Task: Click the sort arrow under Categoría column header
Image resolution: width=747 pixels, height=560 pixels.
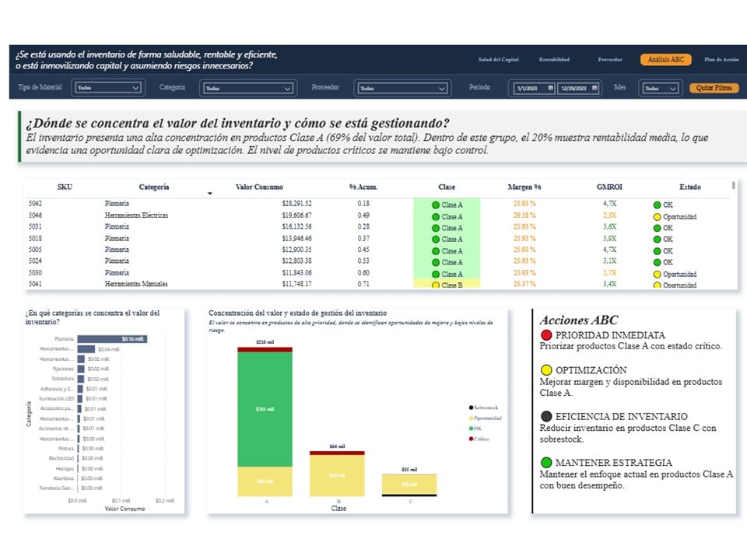Action: (x=209, y=194)
